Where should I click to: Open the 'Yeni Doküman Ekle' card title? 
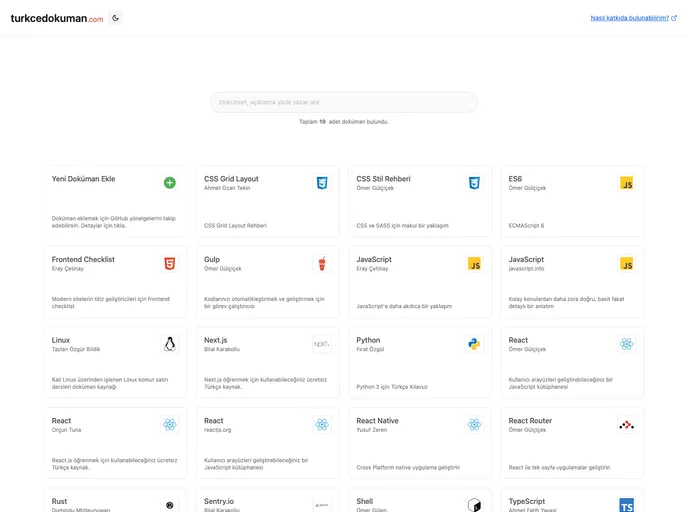83,179
